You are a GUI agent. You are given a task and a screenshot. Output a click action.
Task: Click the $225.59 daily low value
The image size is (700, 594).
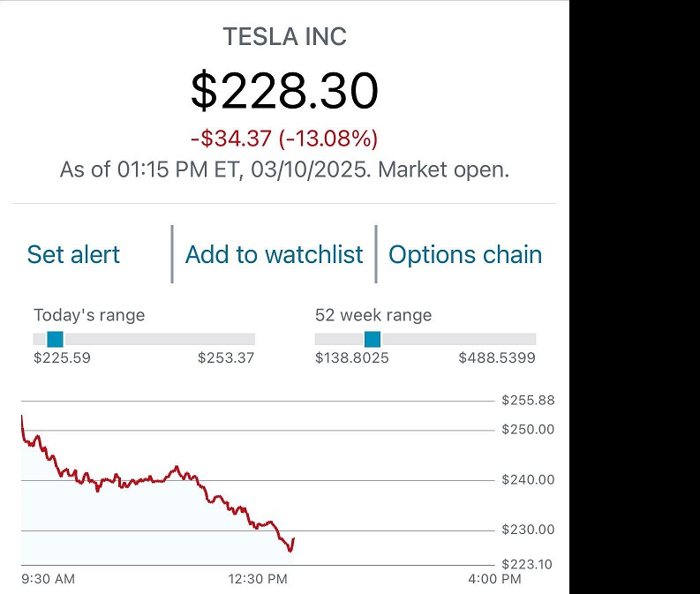(62, 358)
